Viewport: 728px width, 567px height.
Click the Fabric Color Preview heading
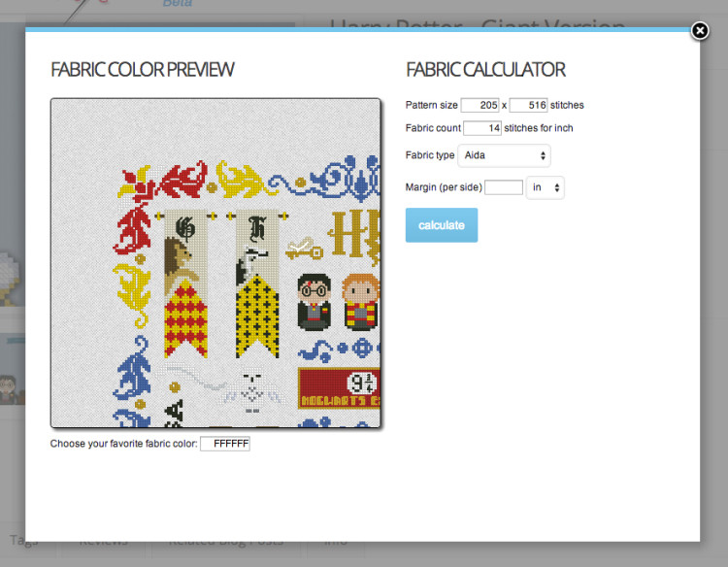point(142,70)
